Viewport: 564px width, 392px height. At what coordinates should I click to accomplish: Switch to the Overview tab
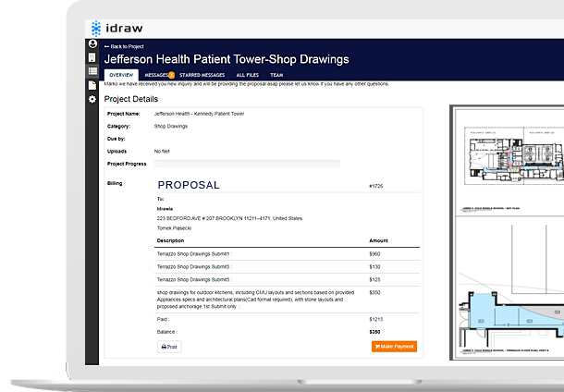121,75
